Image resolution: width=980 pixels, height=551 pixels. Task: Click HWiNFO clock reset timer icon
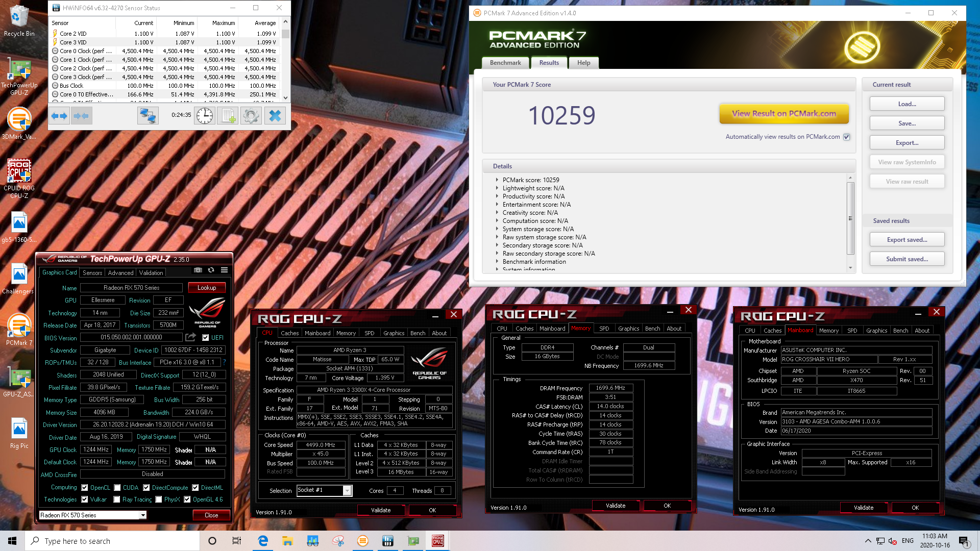[x=205, y=116]
